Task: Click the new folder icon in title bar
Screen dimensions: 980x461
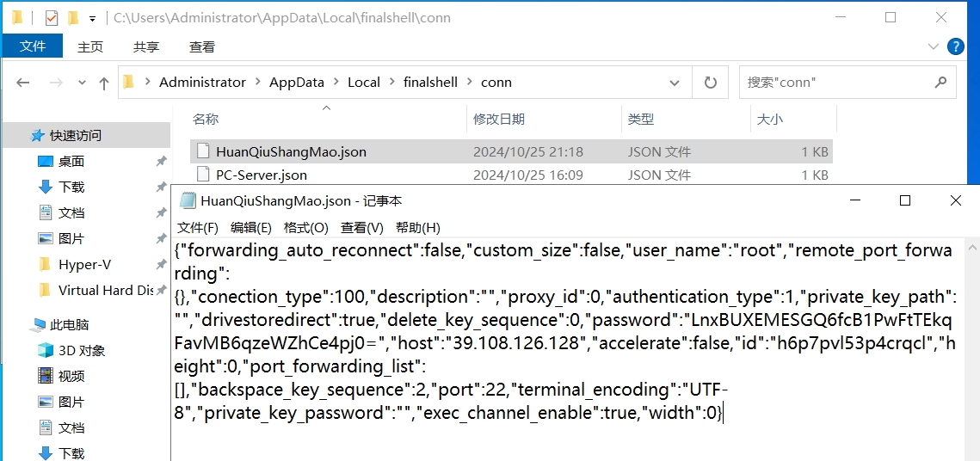Action: point(73,18)
